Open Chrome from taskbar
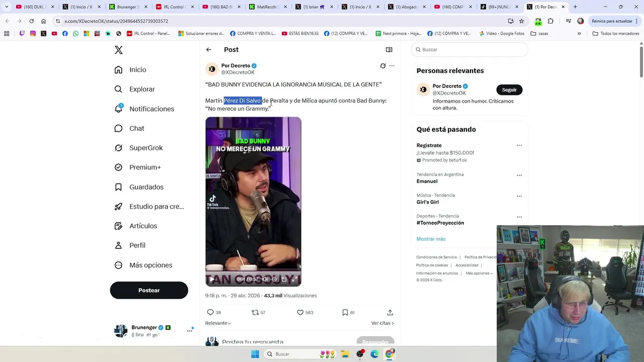This screenshot has height=362, width=644. pos(389,354)
